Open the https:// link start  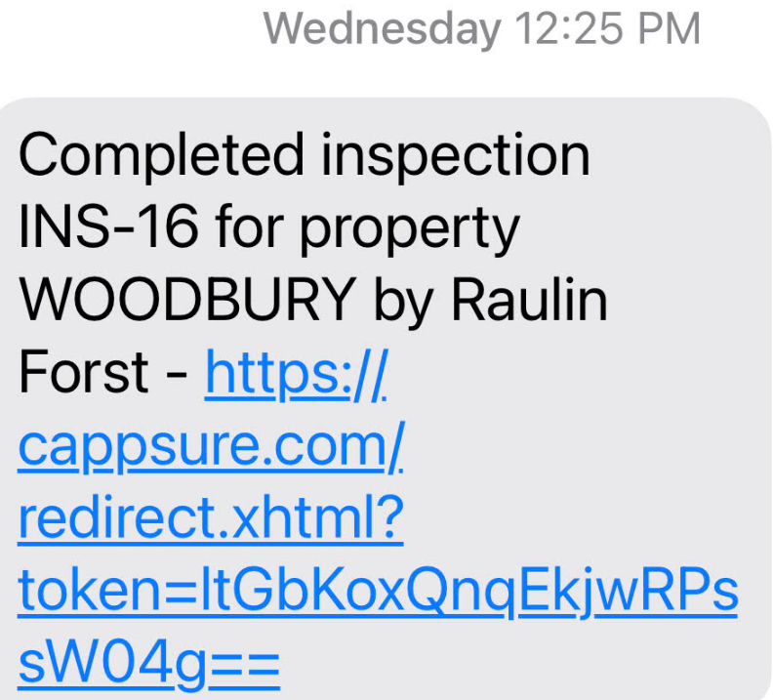297,373
